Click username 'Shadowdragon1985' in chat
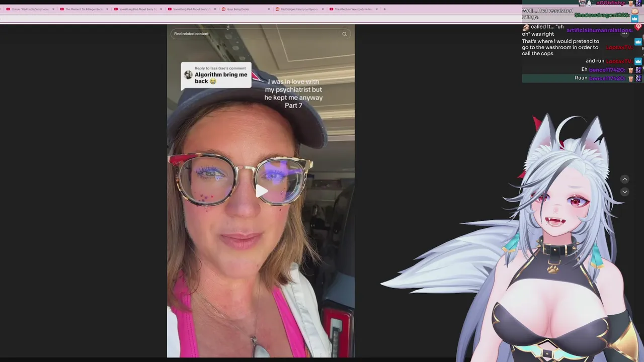This screenshot has height=362, width=644. 602,15
